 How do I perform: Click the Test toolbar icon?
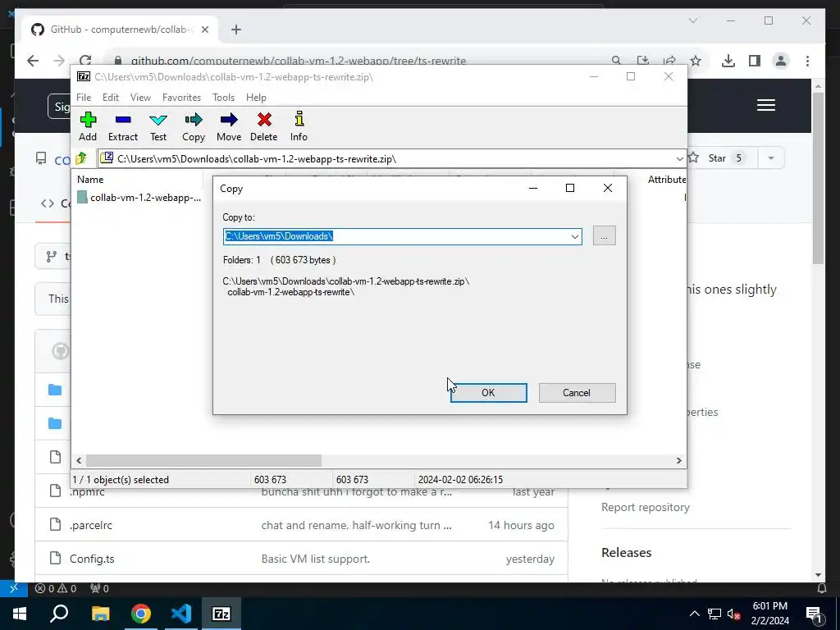point(158,126)
